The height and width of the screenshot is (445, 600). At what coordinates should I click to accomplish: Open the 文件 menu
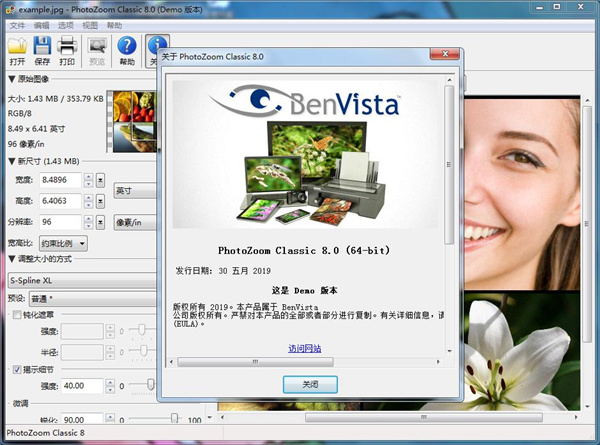click(17, 25)
